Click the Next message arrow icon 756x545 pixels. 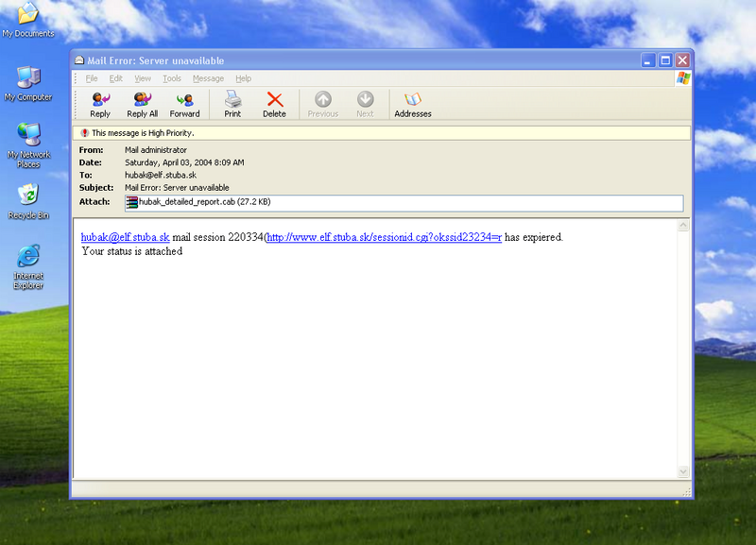[x=365, y=99]
